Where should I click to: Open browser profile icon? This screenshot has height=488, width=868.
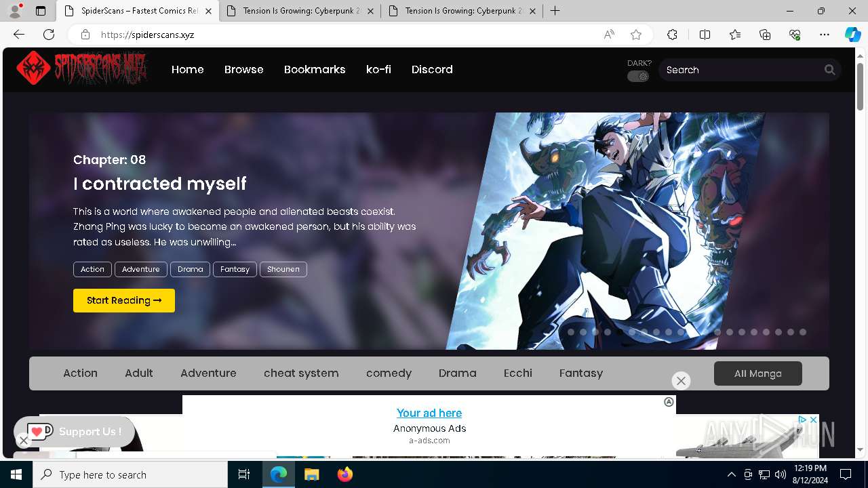click(14, 11)
